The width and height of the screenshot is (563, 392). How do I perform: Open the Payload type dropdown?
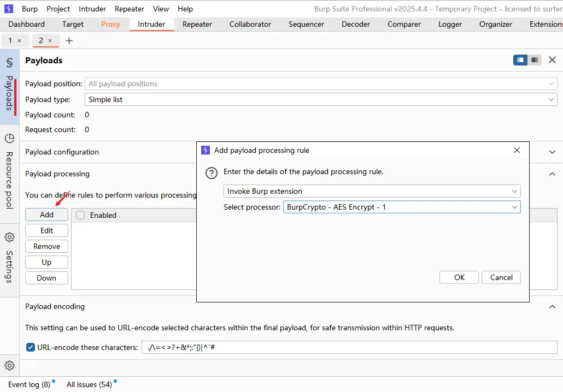(321, 99)
